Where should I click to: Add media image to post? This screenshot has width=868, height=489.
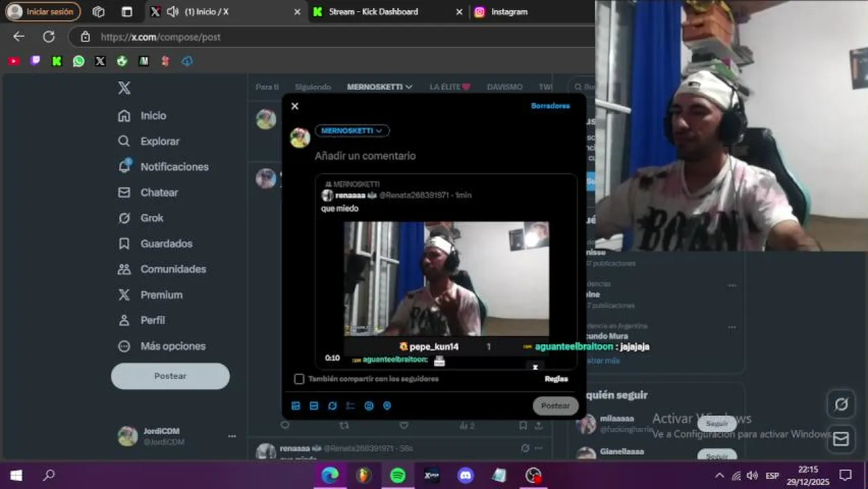pyautogui.click(x=296, y=406)
